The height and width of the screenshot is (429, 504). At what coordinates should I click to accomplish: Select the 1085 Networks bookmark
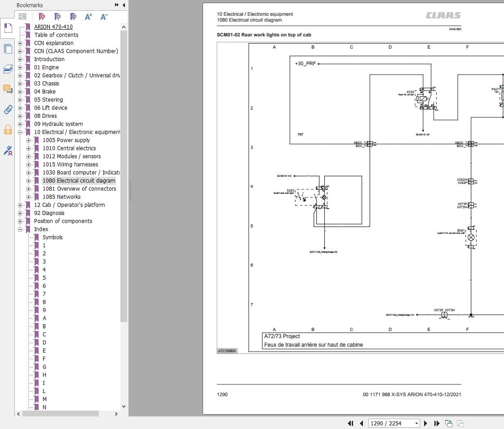click(x=62, y=197)
